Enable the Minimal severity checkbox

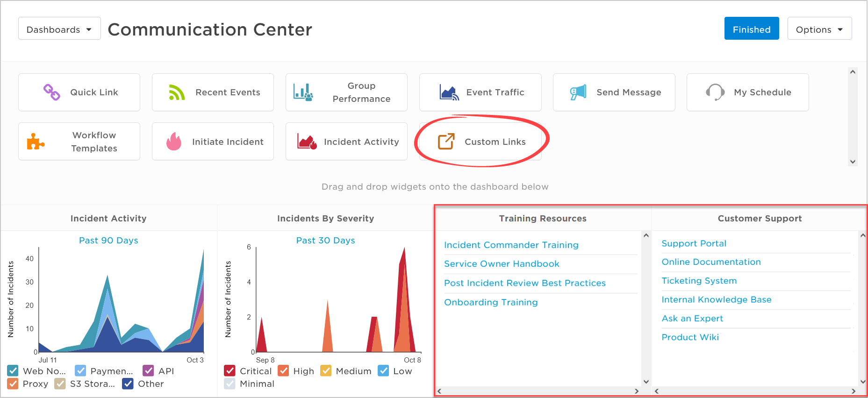click(230, 384)
